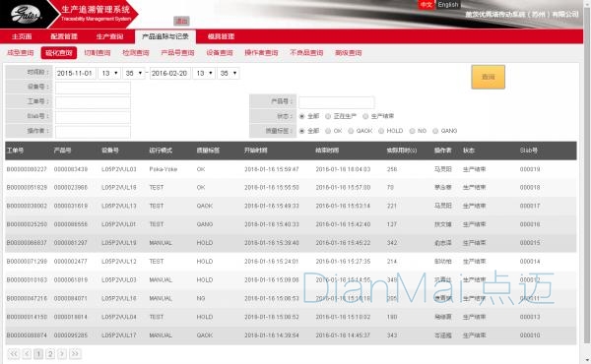
Task: Select the 全部 option for 状态
Action: click(x=301, y=116)
